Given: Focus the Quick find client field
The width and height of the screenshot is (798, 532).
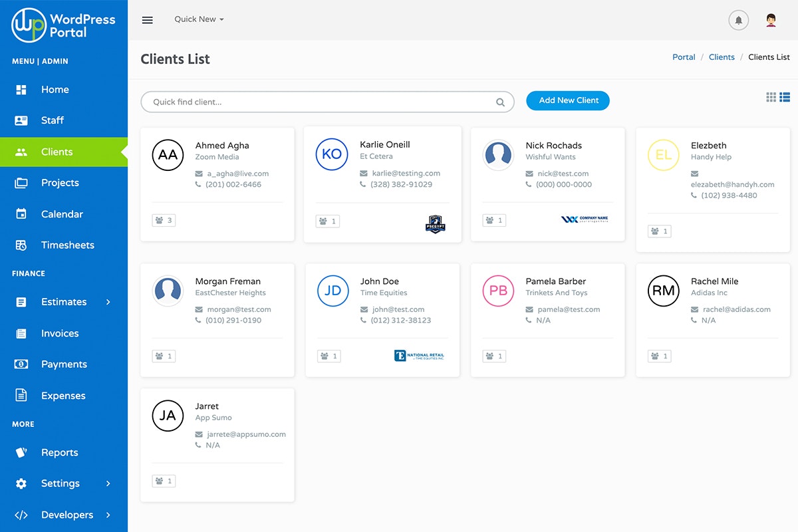Looking at the screenshot, I should [327, 102].
